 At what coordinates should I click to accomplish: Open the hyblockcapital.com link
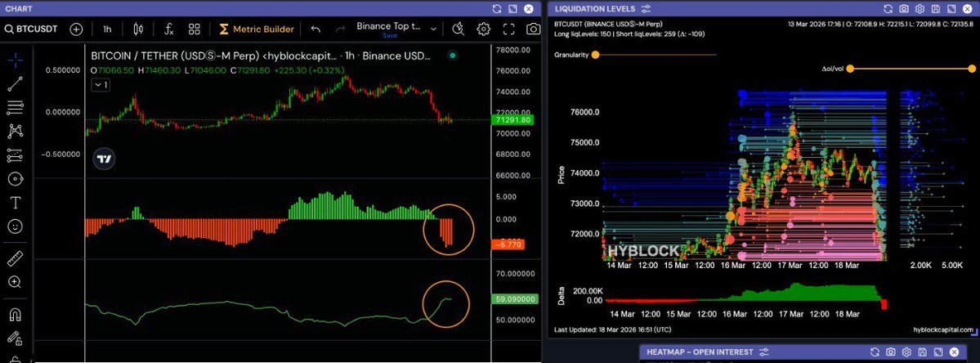click(943, 329)
